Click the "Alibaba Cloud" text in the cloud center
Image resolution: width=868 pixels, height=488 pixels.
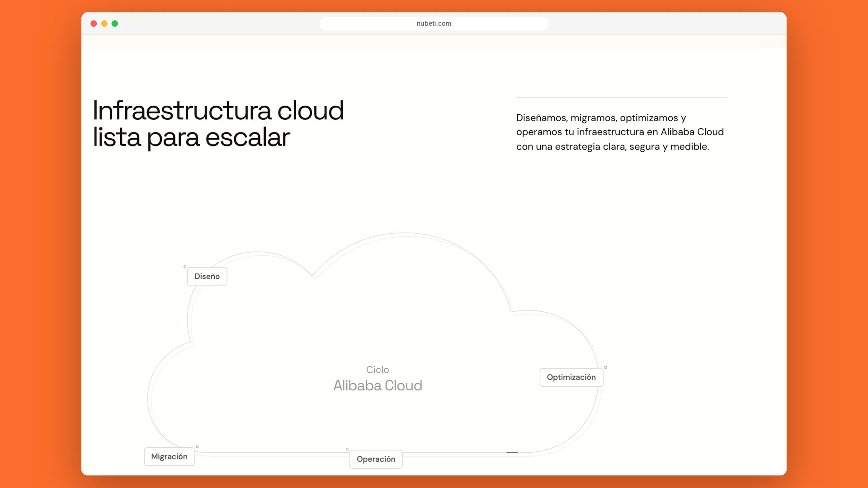(x=378, y=385)
